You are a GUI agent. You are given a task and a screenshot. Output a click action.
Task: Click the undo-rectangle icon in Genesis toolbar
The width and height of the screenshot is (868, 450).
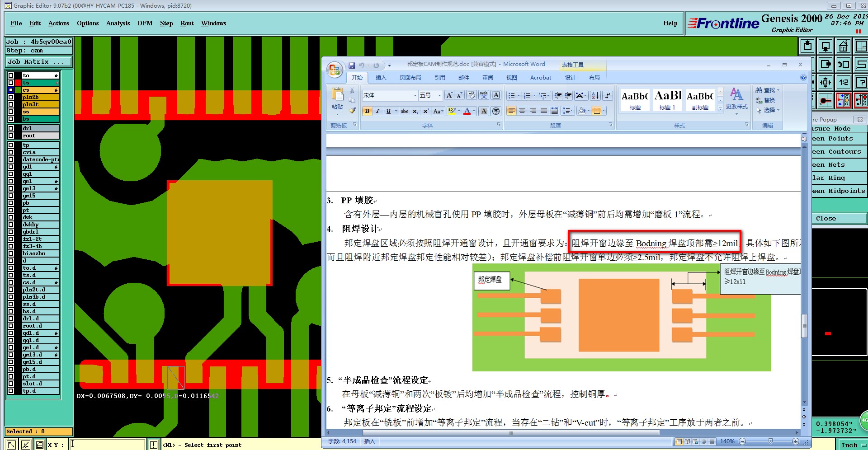point(843,64)
